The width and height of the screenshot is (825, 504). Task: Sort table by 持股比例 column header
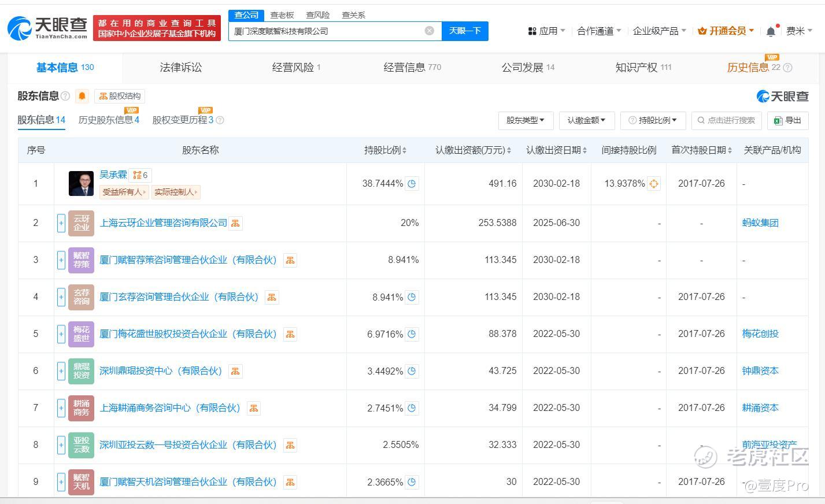click(385, 150)
